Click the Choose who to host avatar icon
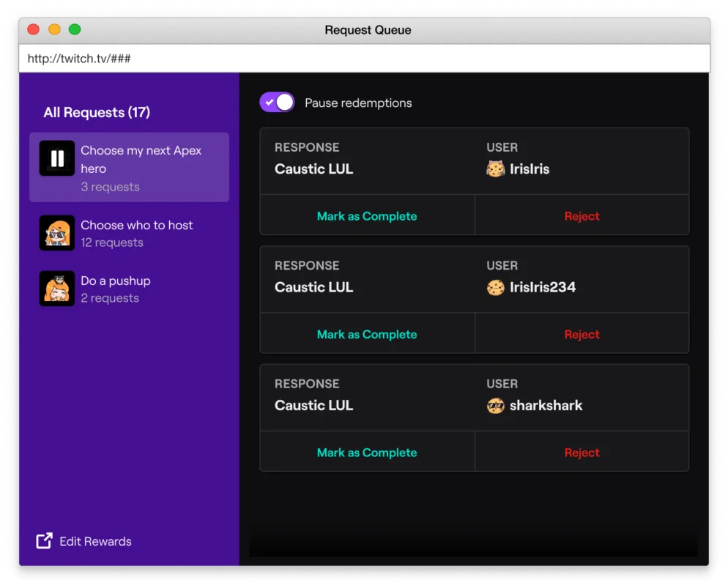Viewport: 728px width, 586px height. point(57,233)
